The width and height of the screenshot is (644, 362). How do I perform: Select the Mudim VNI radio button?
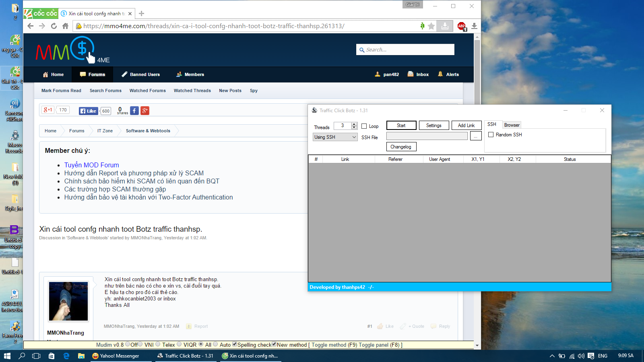click(140, 344)
